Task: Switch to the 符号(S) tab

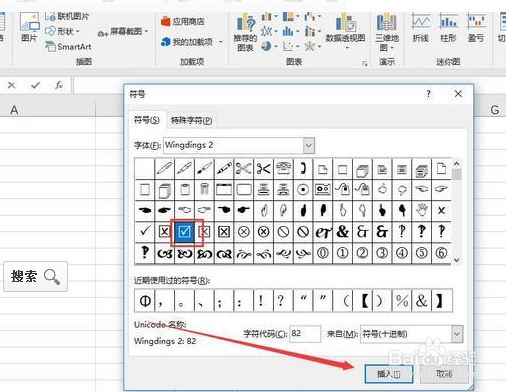Action: point(147,120)
